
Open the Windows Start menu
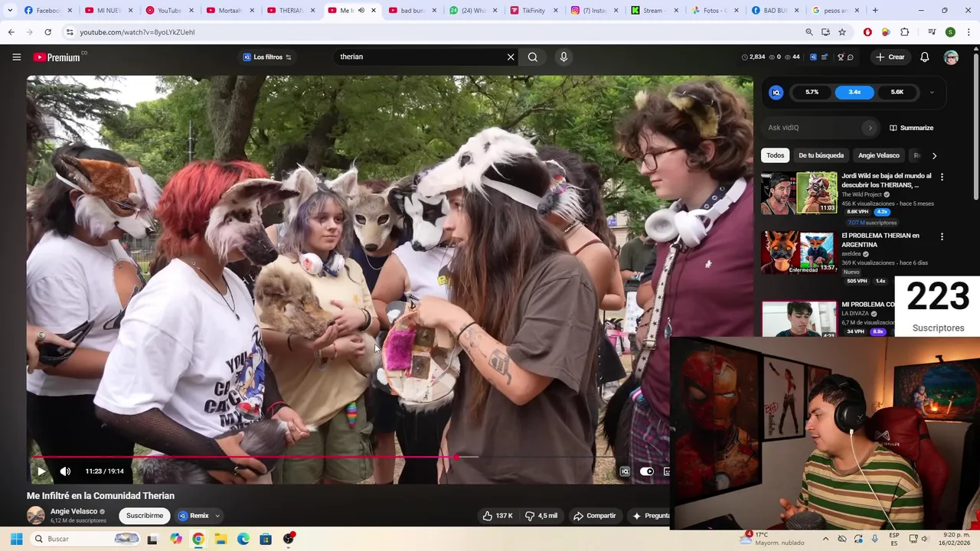click(16, 539)
